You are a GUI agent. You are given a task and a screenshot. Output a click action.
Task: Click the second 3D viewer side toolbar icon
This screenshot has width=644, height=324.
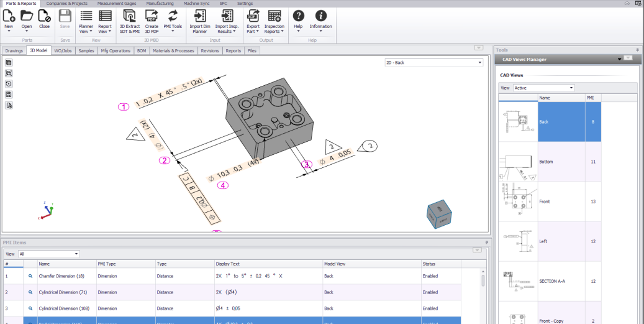[9, 73]
